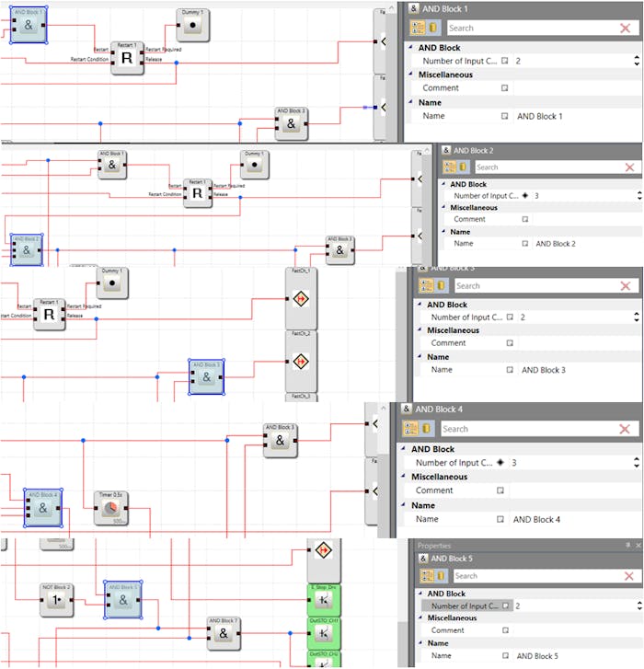Viewport: 644px width, 669px height.
Task: Click input count stepper in AND Block 5 panel
Action: 638,606
